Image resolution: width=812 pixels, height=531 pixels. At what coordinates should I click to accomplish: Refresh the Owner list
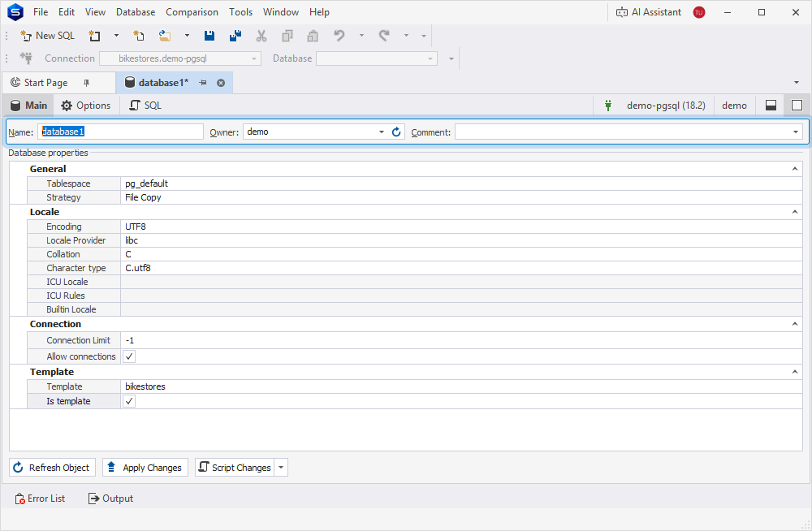(x=396, y=132)
